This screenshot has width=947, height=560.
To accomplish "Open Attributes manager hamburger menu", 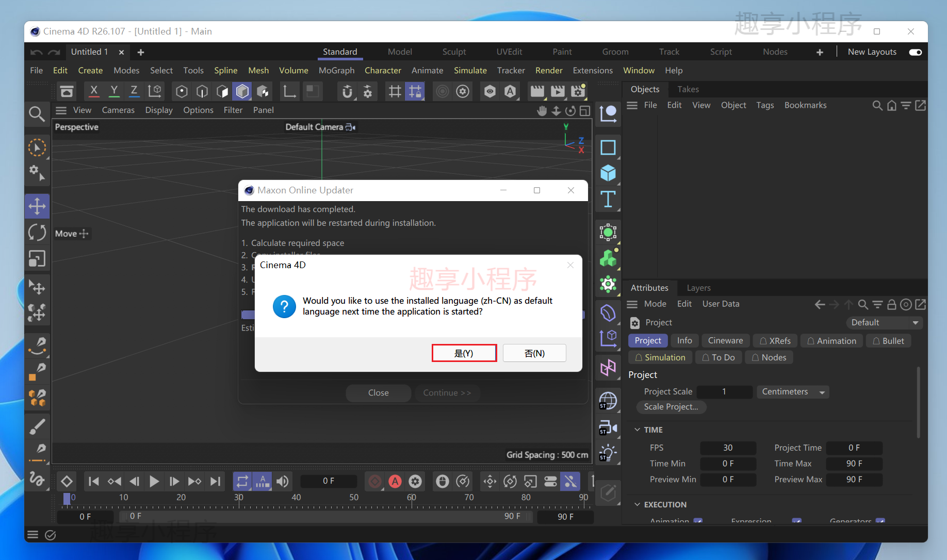I will pyautogui.click(x=632, y=304).
